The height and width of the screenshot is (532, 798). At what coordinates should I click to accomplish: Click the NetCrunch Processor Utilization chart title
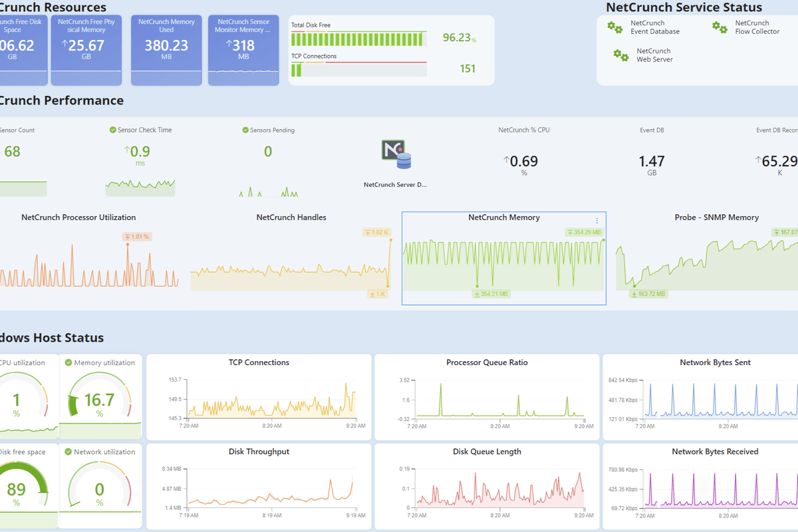click(78, 217)
